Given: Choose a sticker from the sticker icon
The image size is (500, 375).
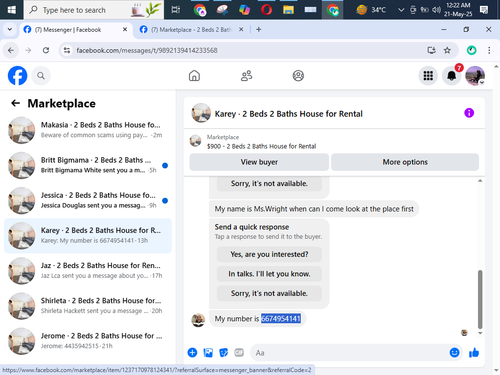Looking at the screenshot, I should coord(223,352).
